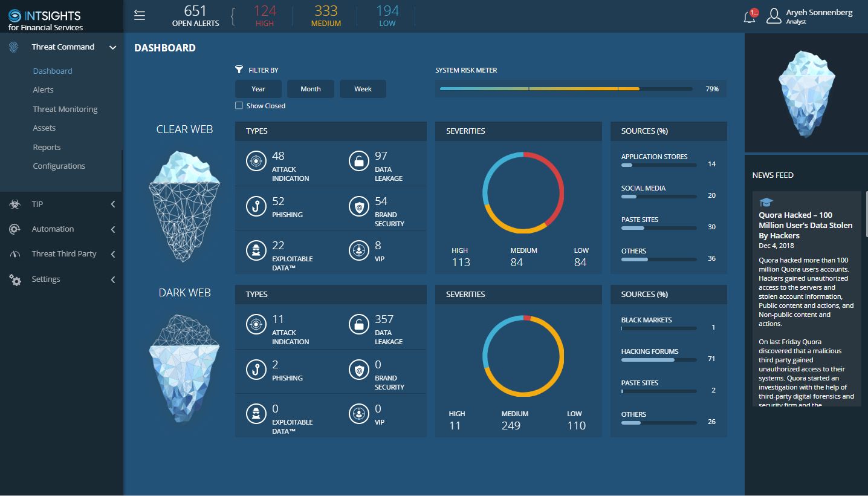Viewport: 868px width, 496px height.
Task: Go to Threat Monitoring page
Action: 65,109
